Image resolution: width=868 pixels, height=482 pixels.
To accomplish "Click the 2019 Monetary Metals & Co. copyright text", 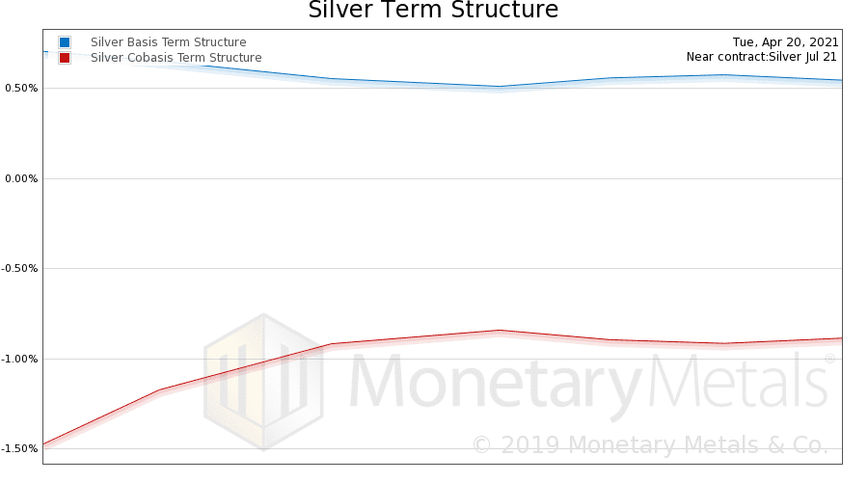I will tap(650, 445).
